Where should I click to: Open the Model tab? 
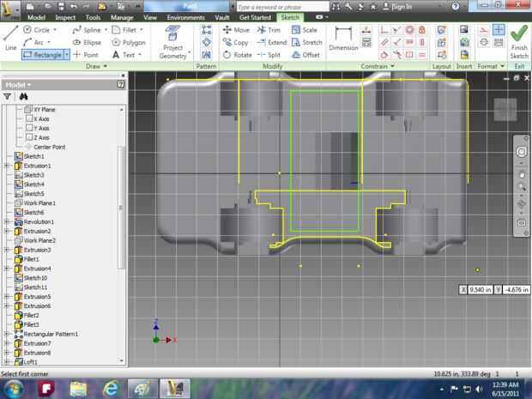point(36,17)
